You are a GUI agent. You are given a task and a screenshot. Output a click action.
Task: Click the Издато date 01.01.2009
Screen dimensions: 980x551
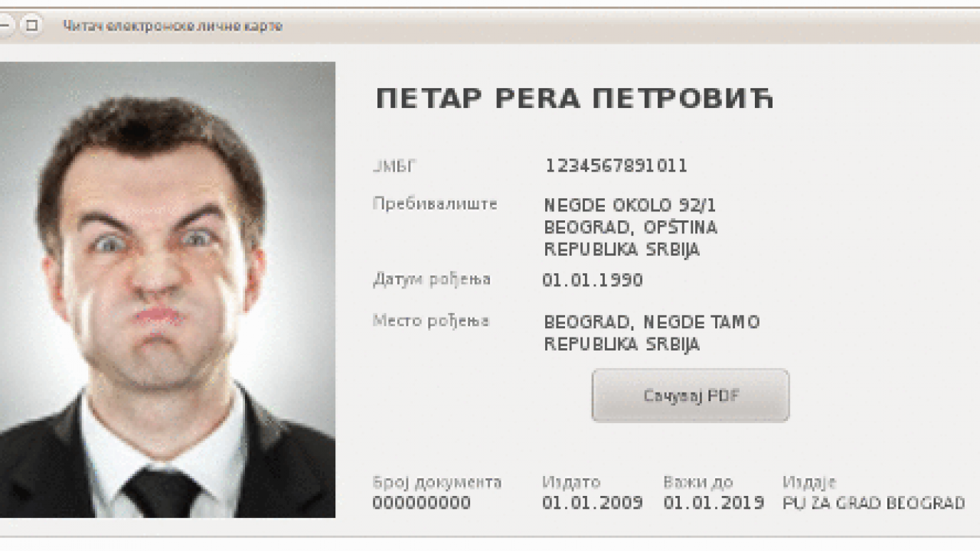click(593, 503)
